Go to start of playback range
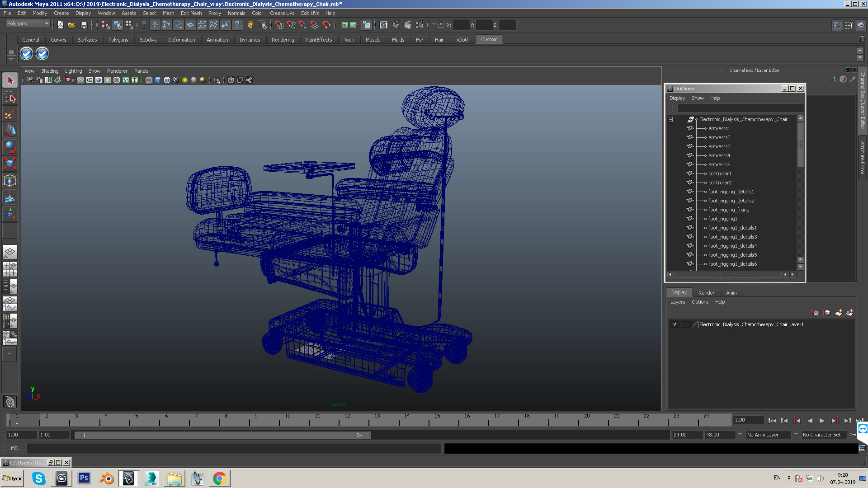Image resolution: width=868 pixels, height=488 pixels. [x=772, y=421]
